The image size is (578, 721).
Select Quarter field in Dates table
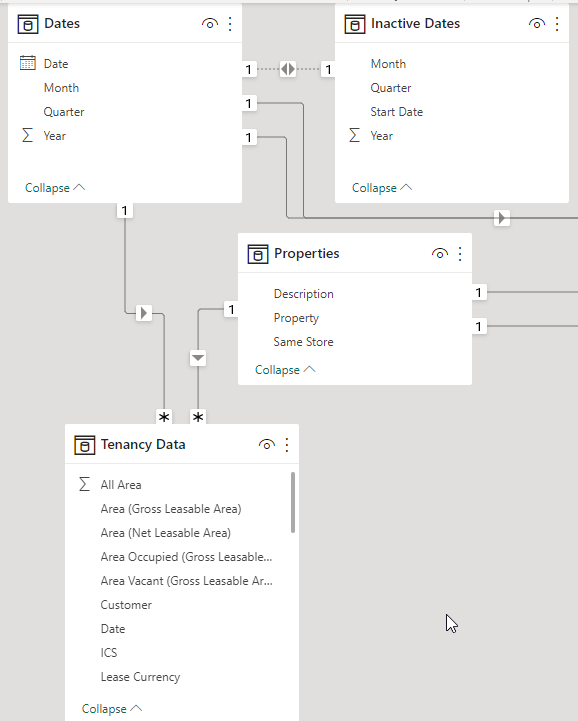tap(64, 112)
